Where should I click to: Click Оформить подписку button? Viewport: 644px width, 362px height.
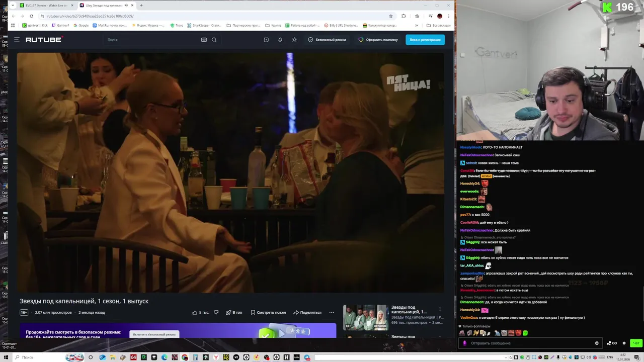(x=378, y=40)
